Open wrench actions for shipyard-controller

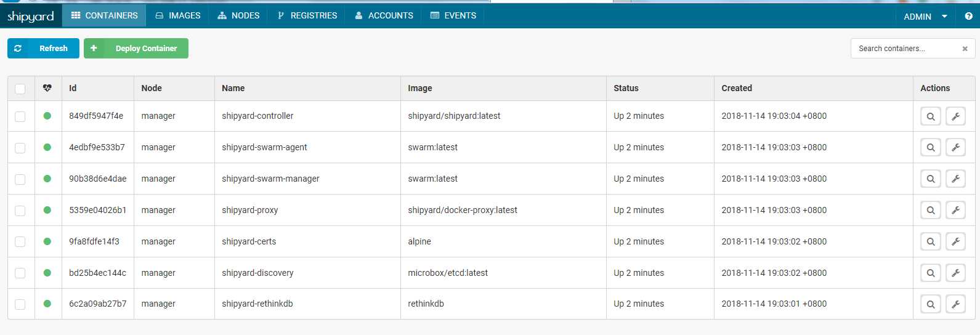[955, 116]
